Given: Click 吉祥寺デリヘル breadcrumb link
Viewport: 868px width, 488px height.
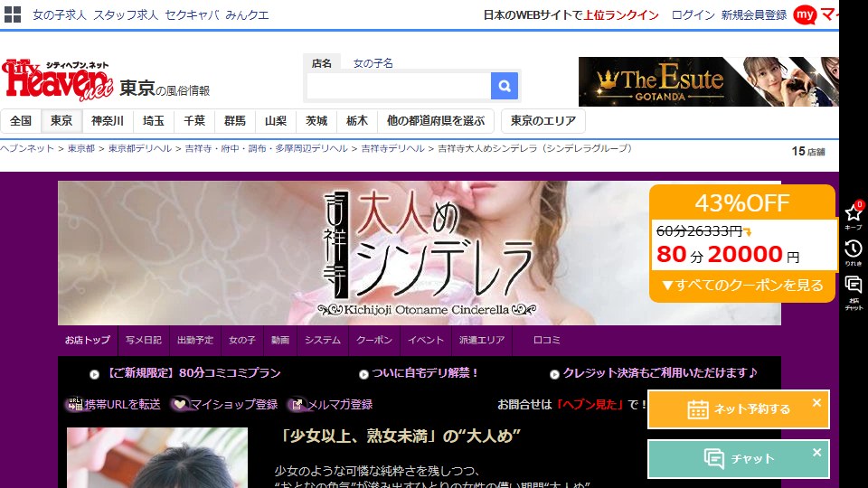Looking at the screenshot, I should coord(393,148).
